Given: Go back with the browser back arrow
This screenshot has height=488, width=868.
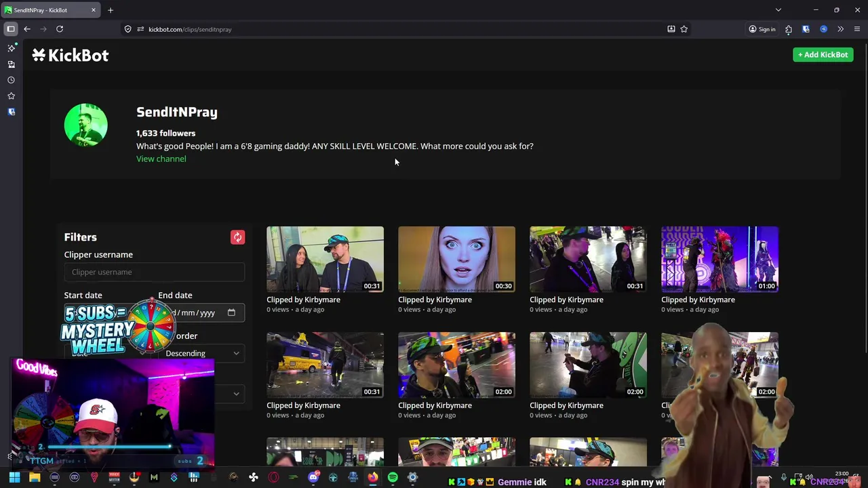Looking at the screenshot, I should point(27,29).
